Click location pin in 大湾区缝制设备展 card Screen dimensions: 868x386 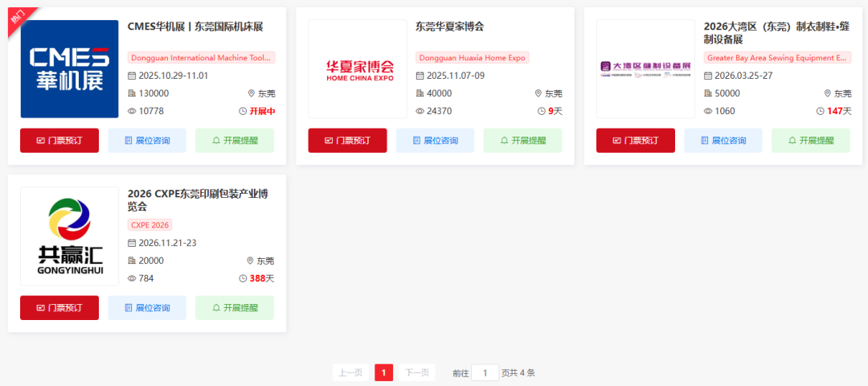coord(828,93)
